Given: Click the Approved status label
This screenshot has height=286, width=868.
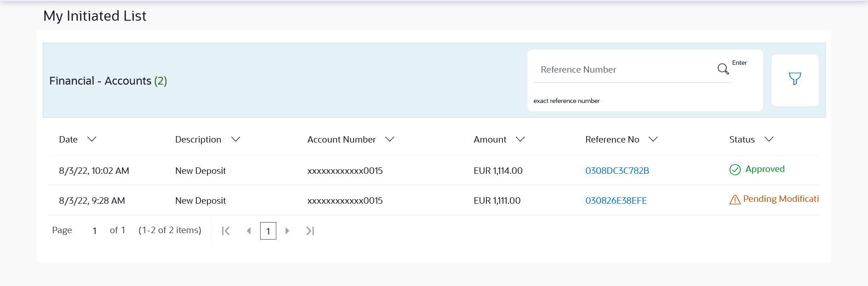Looking at the screenshot, I should (765, 169).
